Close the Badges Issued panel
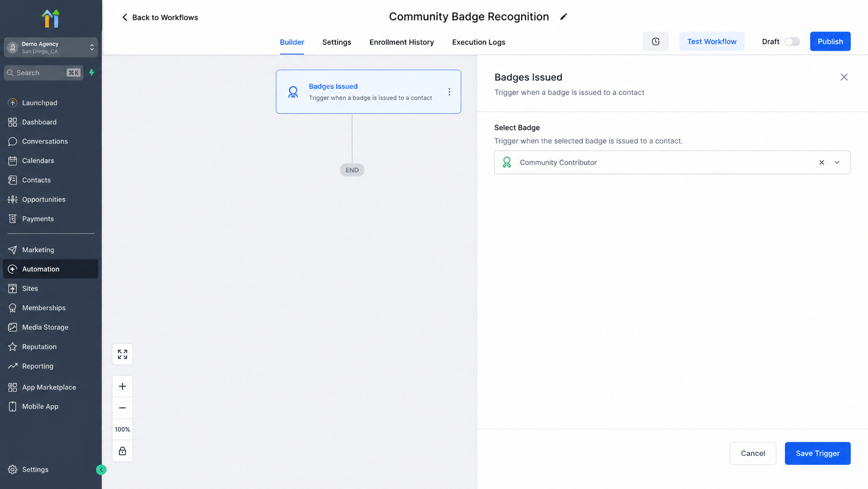868x489 pixels. click(844, 77)
